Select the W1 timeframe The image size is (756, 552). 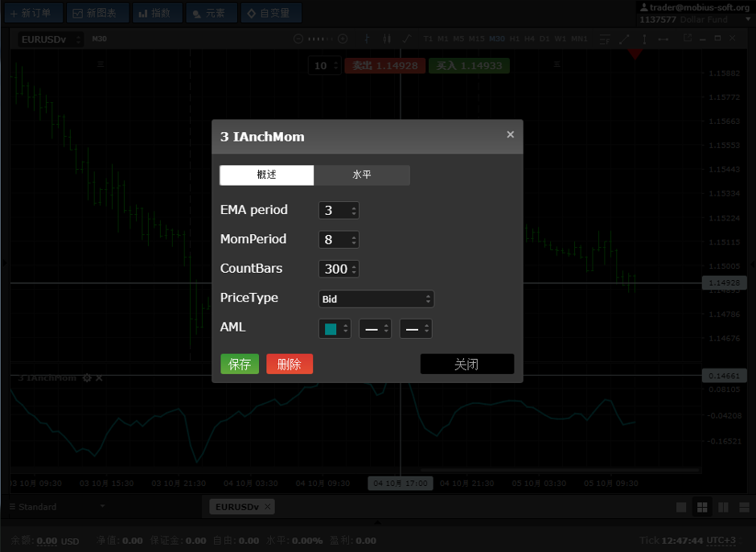[x=560, y=39]
